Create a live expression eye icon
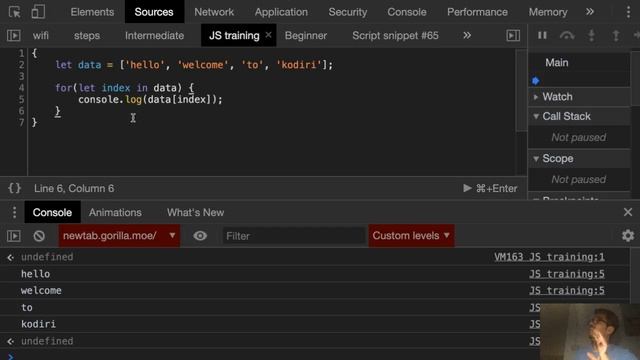This screenshot has height=360, width=640. (200, 236)
